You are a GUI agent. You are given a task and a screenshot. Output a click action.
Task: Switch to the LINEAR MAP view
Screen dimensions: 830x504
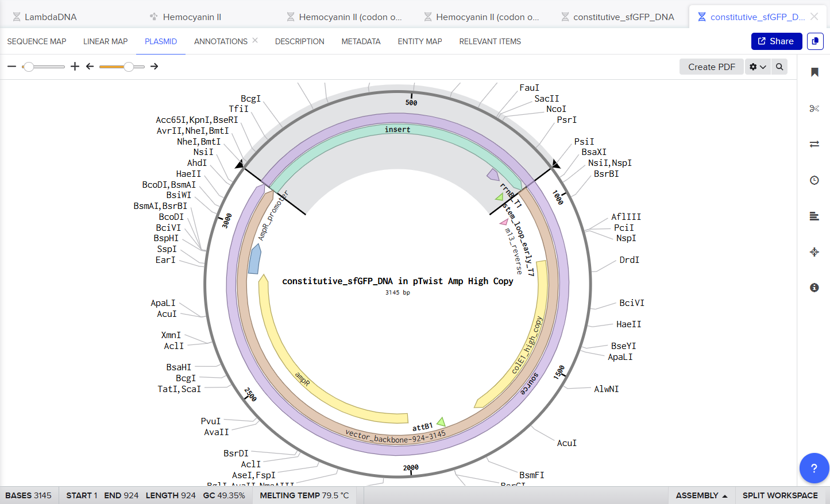tap(105, 41)
